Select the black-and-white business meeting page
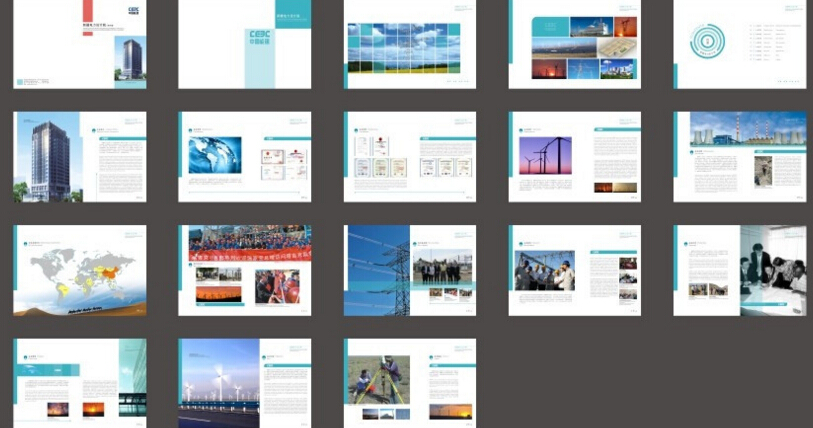 tap(740, 270)
